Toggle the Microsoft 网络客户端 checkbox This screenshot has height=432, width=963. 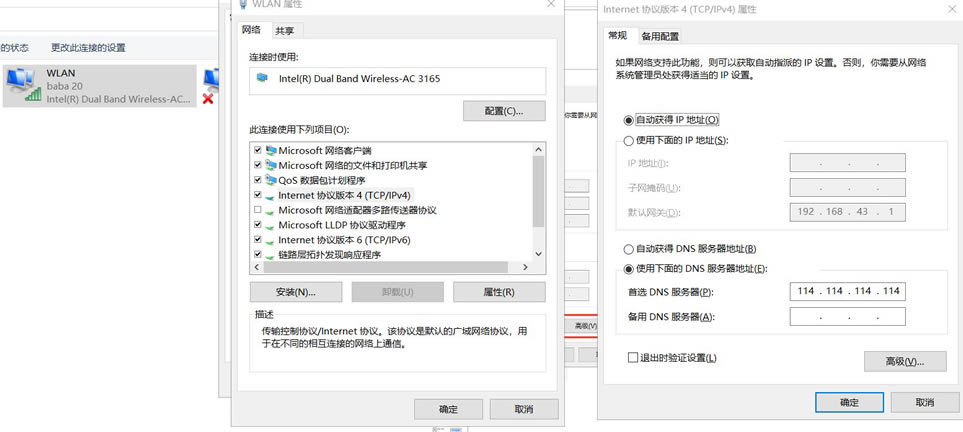pos(257,150)
